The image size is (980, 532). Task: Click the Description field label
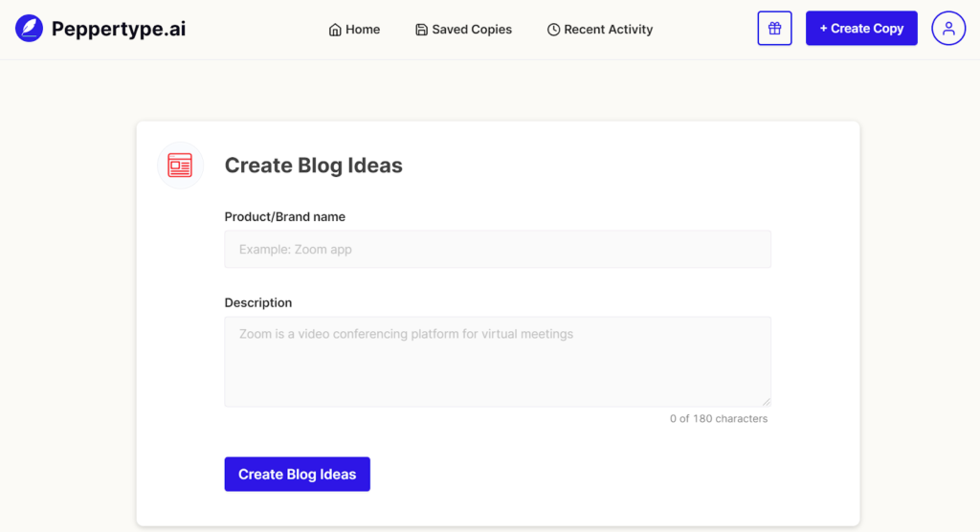(258, 303)
